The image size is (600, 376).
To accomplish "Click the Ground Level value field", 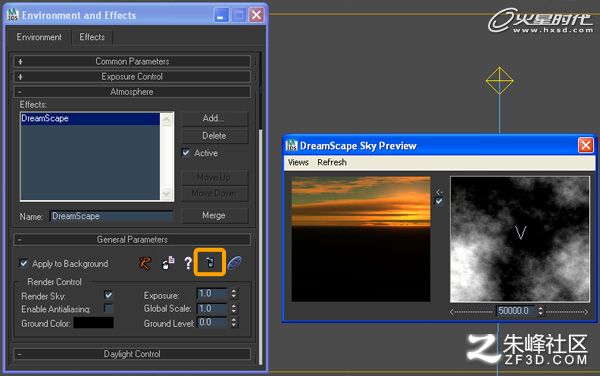I will coord(212,322).
